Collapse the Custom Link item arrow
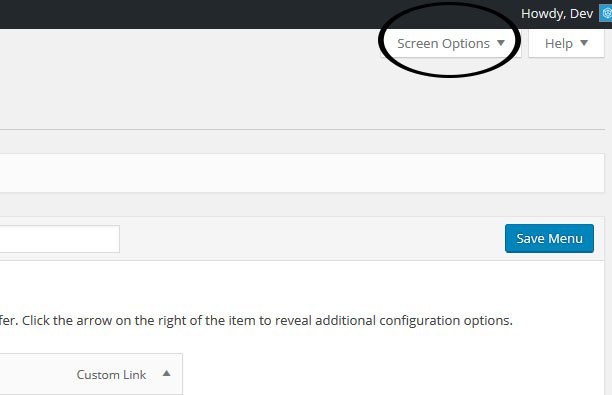This screenshot has width=612, height=395. [167, 374]
